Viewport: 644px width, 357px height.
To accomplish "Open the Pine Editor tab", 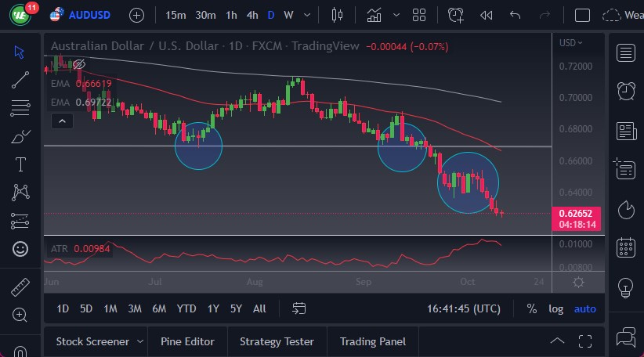I will coord(187,341).
